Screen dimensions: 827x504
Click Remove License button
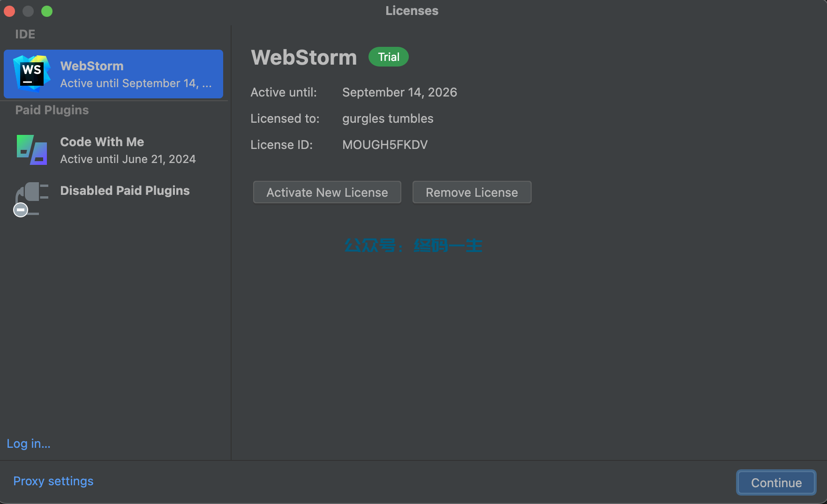[472, 193]
